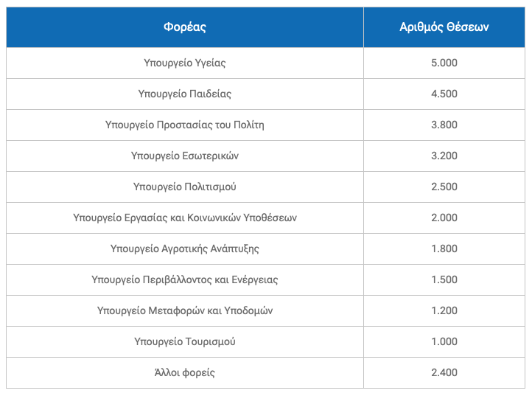Click the Άλλοι φορείς cell
The image size is (532, 396).
(x=184, y=372)
